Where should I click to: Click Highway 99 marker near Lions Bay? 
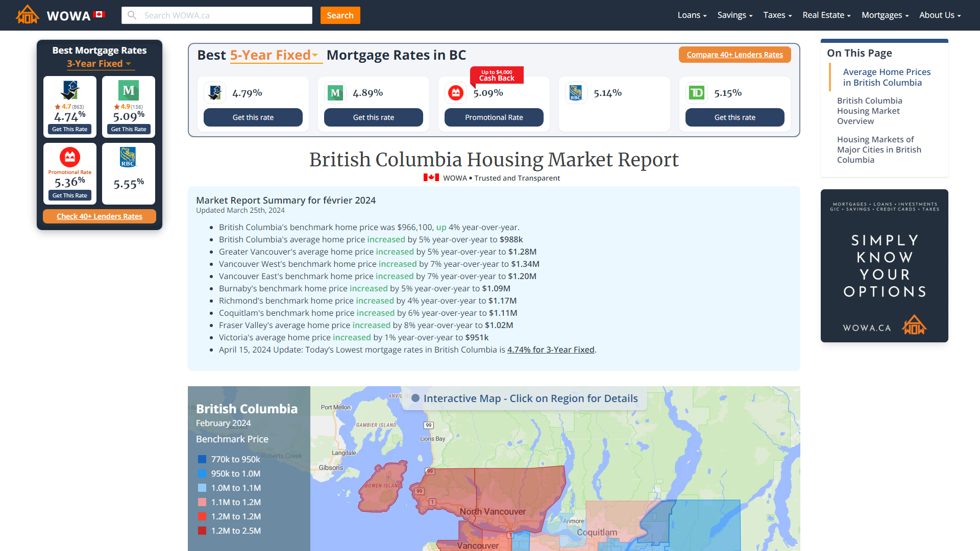click(x=429, y=425)
